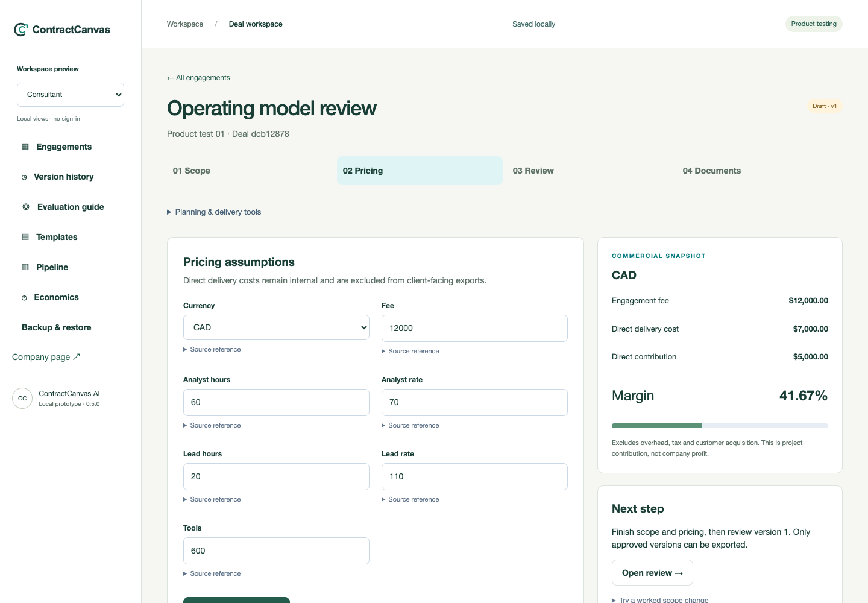Expand Source reference under Tools
The height and width of the screenshot is (603, 868).
pyautogui.click(x=212, y=574)
